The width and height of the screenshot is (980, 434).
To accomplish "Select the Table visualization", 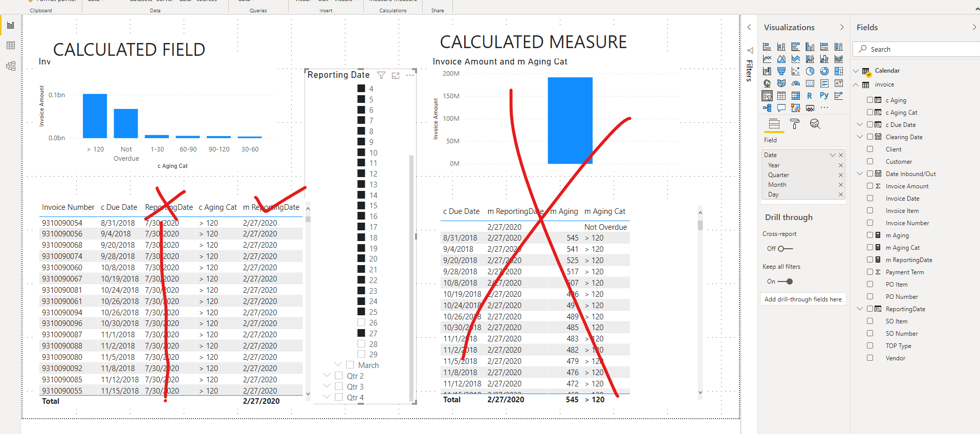I will click(781, 96).
